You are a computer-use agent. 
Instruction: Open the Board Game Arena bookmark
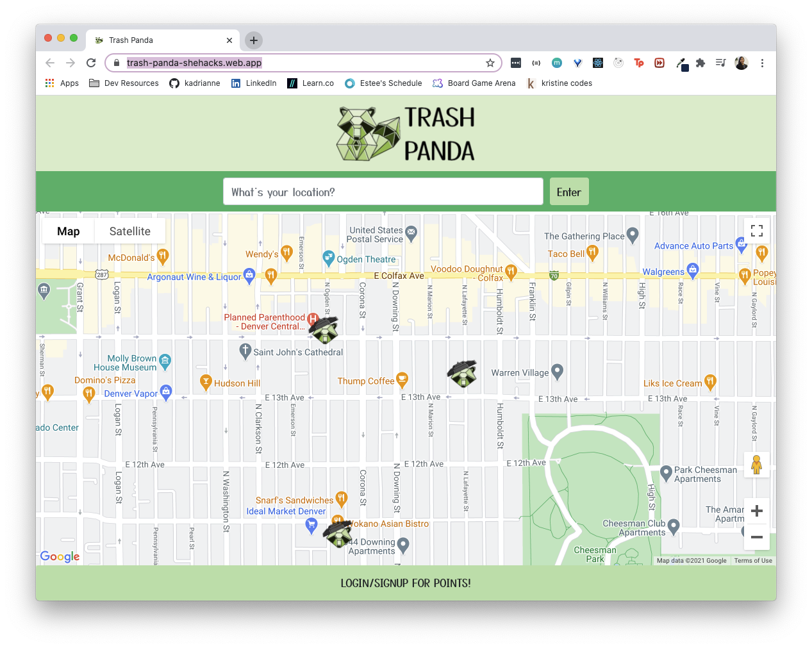click(x=474, y=83)
